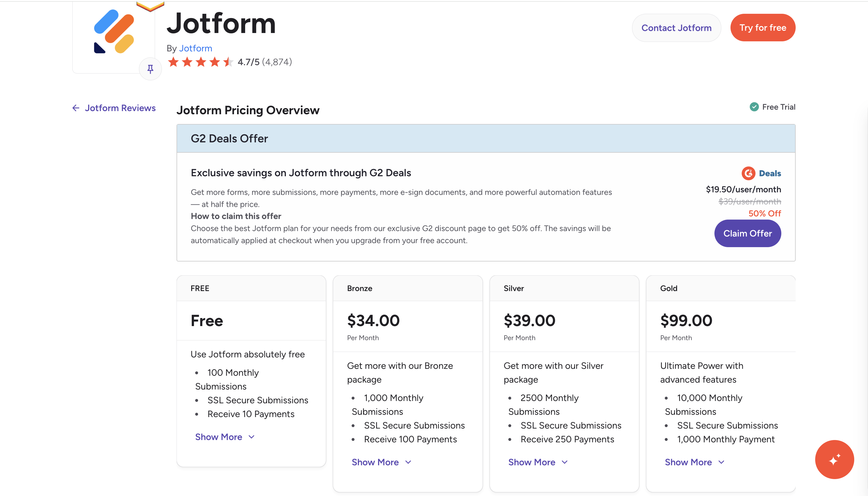Expand Show More in the FREE plan

pyautogui.click(x=224, y=437)
